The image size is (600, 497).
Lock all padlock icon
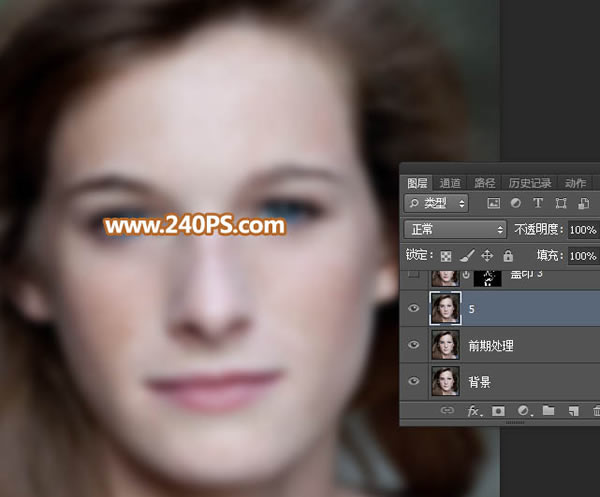pyautogui.click(x=508, y=256)
